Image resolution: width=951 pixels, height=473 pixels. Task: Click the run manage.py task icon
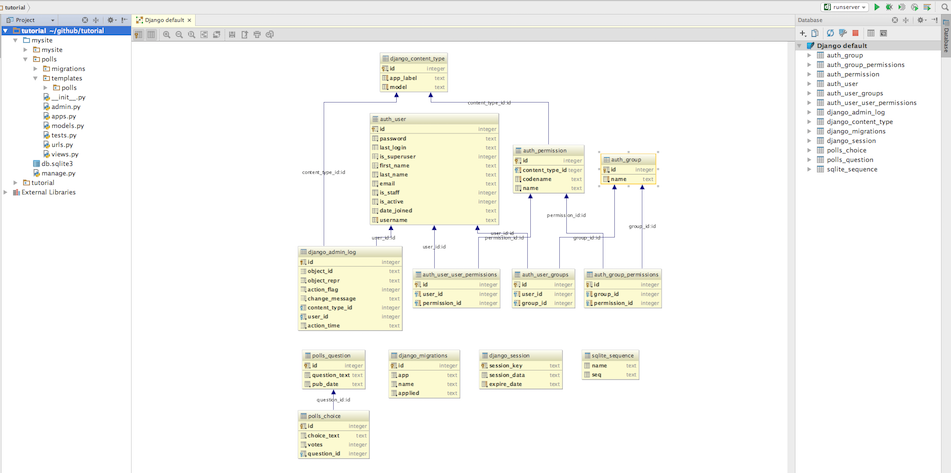point(927,7)
